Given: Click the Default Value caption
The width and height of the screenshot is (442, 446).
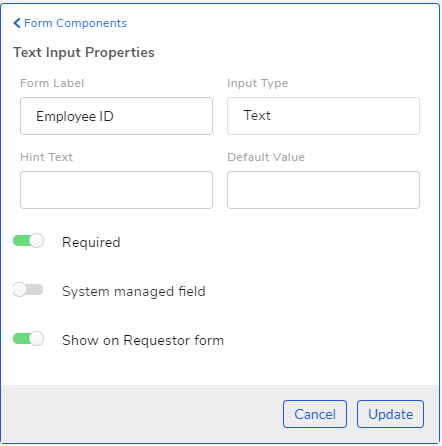Looking at the screenshot, I should tap(266, 157).
